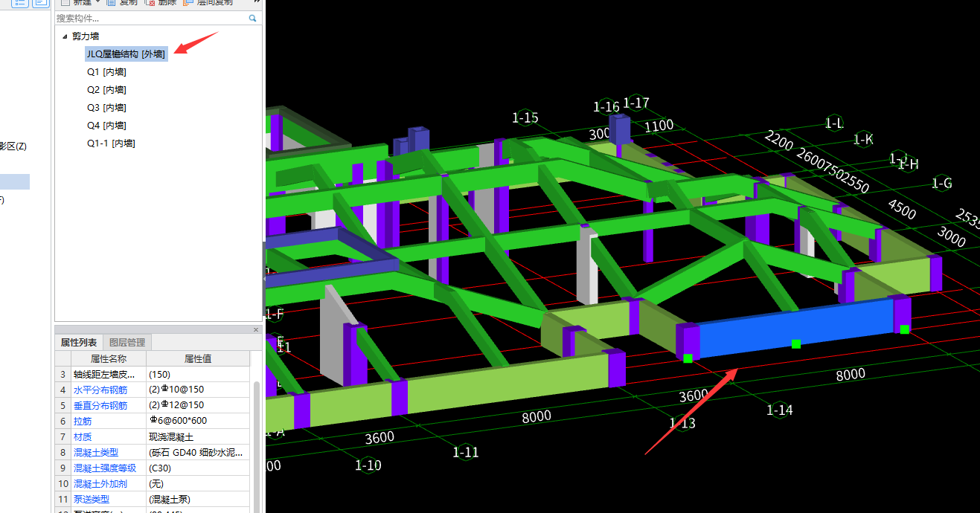
Task: Click the right green grip on blue wall
Action: pos(904,329)
